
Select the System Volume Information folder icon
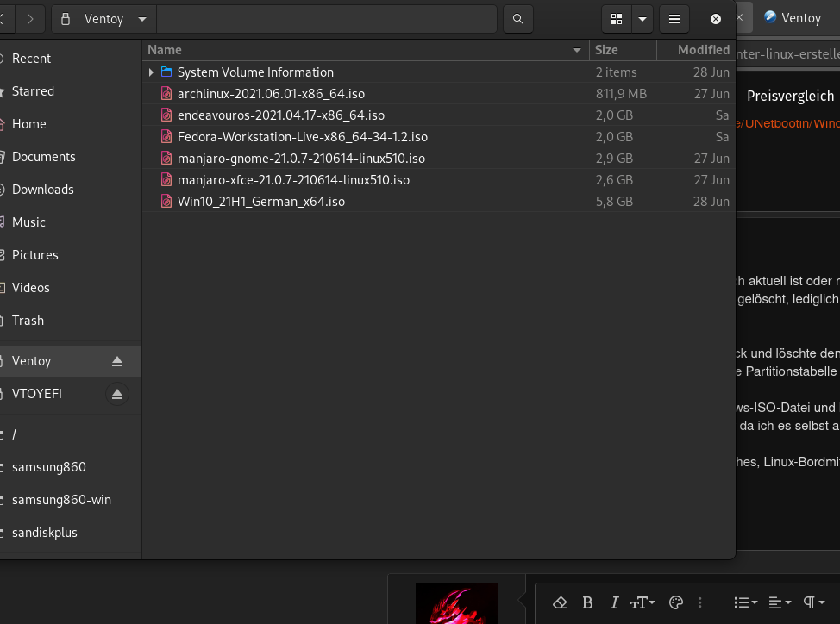166,72
